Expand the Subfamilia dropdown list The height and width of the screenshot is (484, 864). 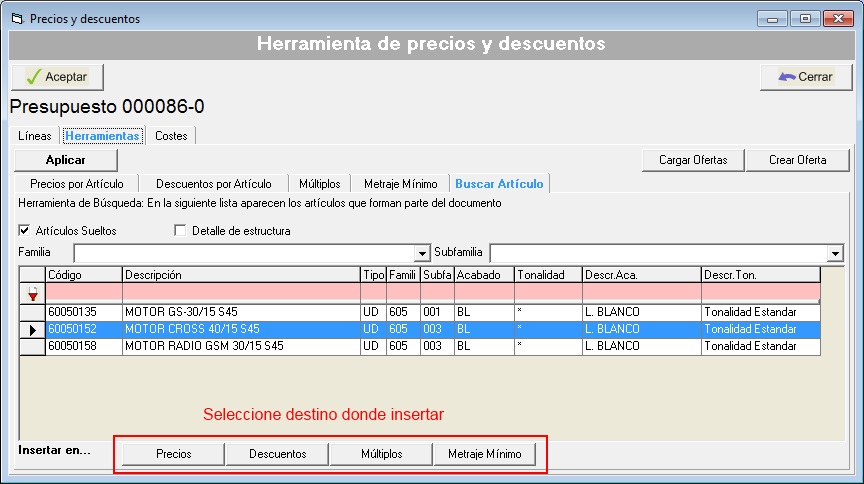pos(834,253)
